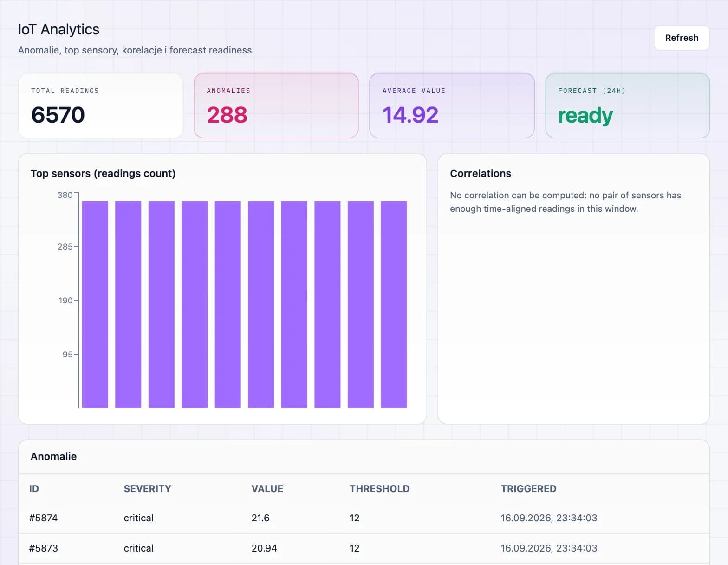This screenshot has width=728, height=565.
Task: Click the triggered timestamp in row #5873
Action: point(549,548)
